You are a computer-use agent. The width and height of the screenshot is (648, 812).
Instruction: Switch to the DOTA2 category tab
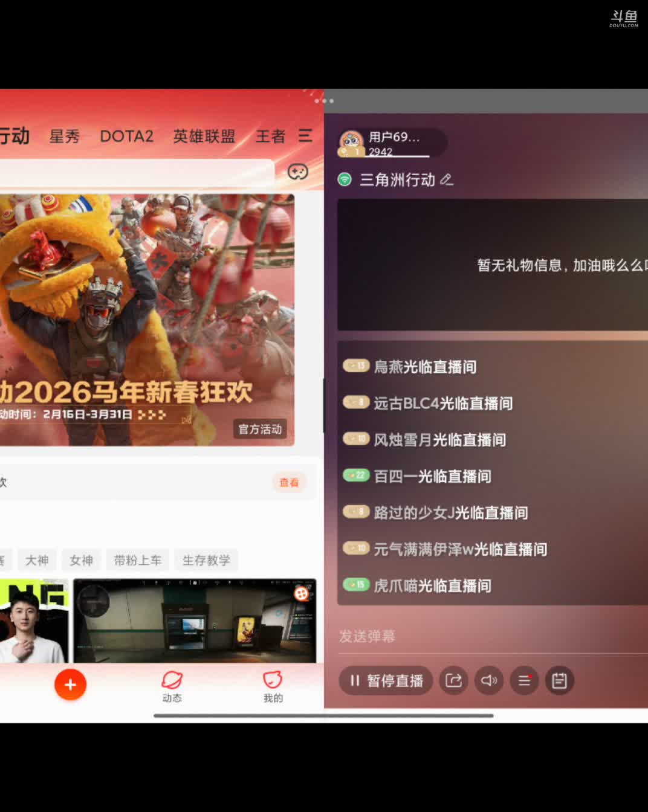126,137
